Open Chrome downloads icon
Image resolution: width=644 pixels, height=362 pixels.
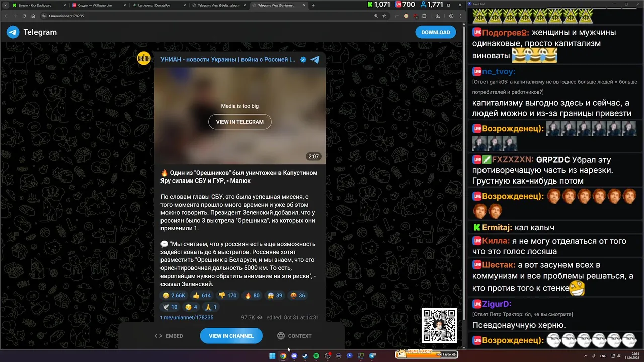[x=438, y=16]
